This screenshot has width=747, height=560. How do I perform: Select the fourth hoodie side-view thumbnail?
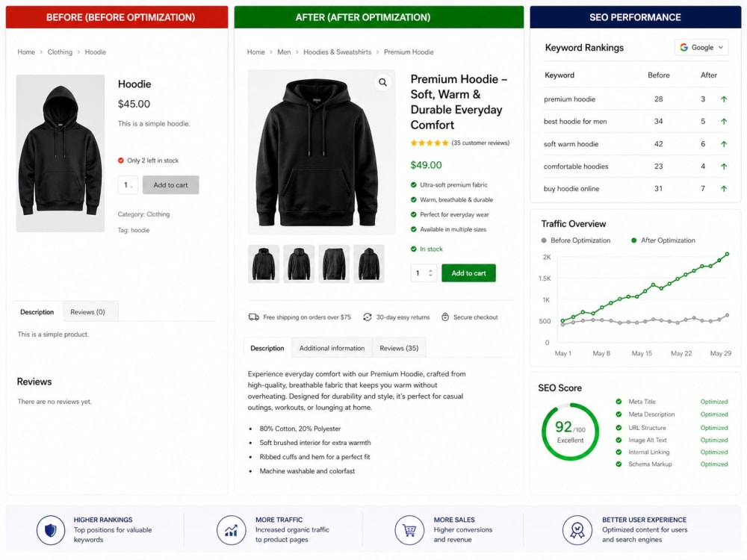[369, 264]
